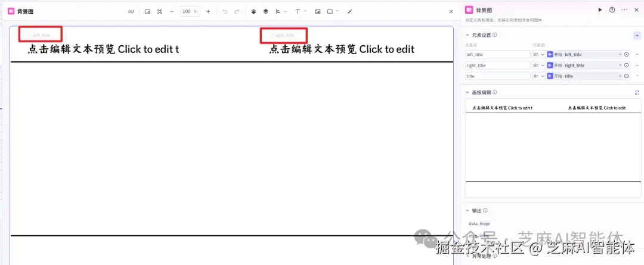
Task: Close the 背景图 side panel
Action: pos(636,10)
